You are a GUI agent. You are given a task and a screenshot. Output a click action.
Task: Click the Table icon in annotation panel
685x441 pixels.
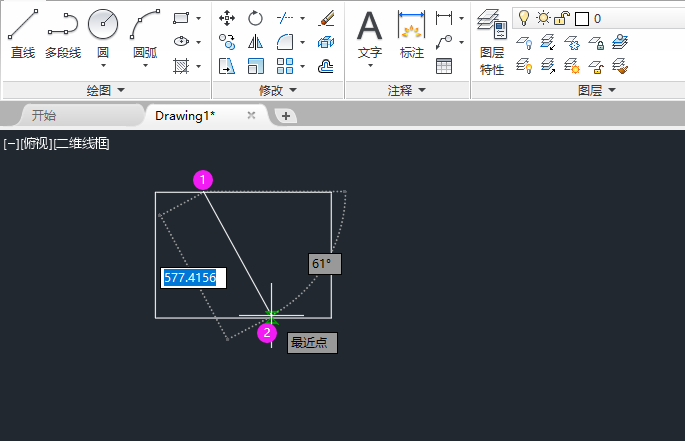point(444,66)
